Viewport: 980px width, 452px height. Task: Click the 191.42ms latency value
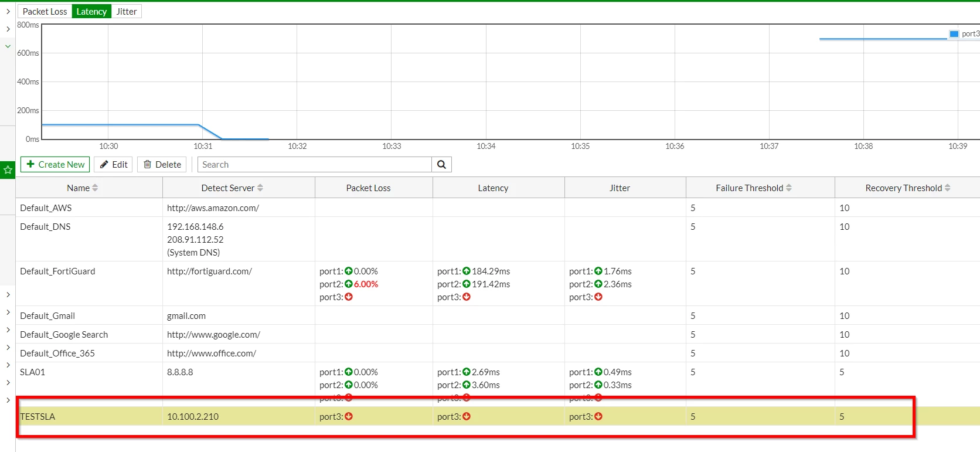click(x=491, y=284)
